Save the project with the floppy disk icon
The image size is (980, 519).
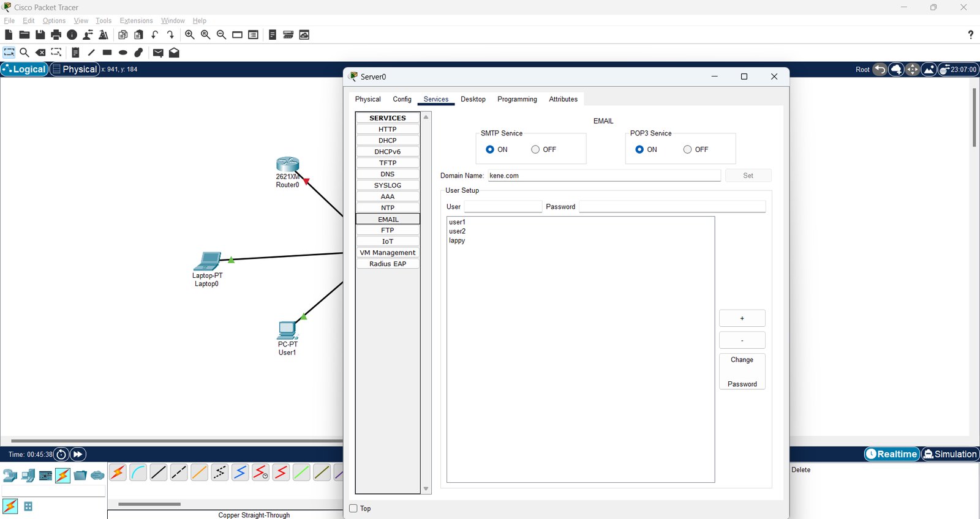click(x=40, y=35)
